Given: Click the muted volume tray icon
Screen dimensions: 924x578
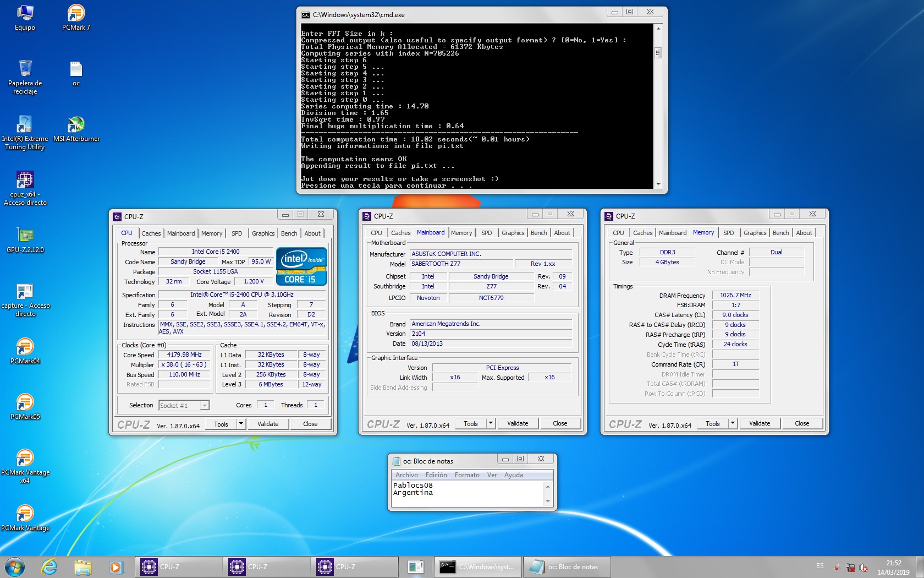Looking at the screenshot, I should [x=864, y=568].
